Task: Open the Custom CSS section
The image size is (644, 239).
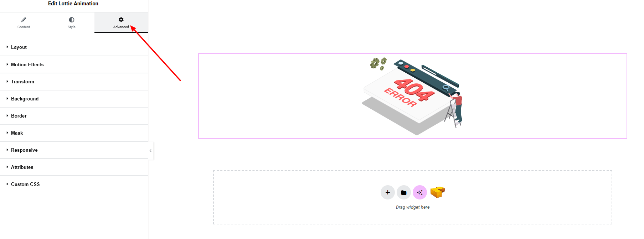Action: point(74,184)
